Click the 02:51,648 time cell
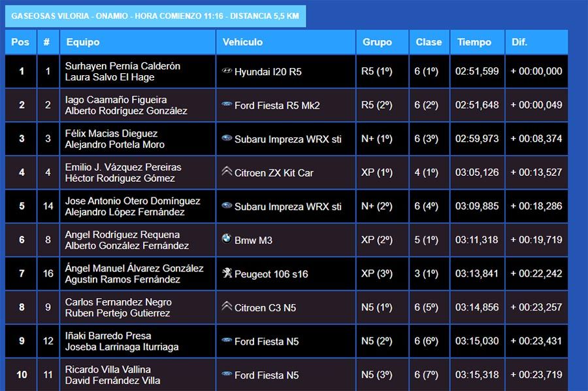 [476, 105]
